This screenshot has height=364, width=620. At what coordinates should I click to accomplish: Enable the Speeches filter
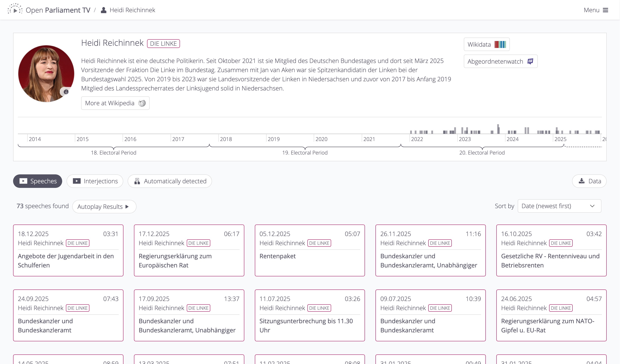(x=37, y=181)
